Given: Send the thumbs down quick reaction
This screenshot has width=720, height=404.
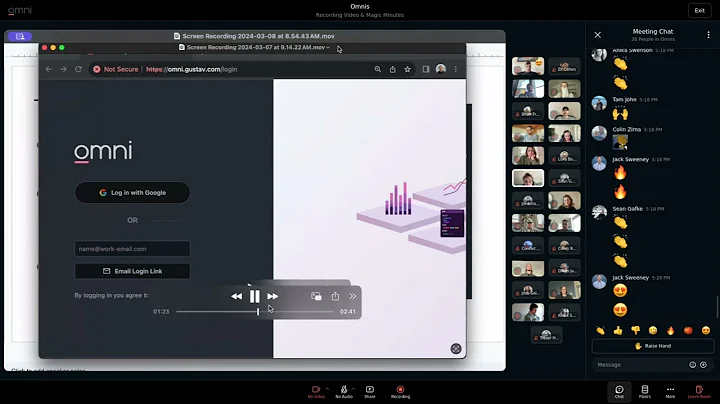Looking at the screenshot, I should [636, 330].
